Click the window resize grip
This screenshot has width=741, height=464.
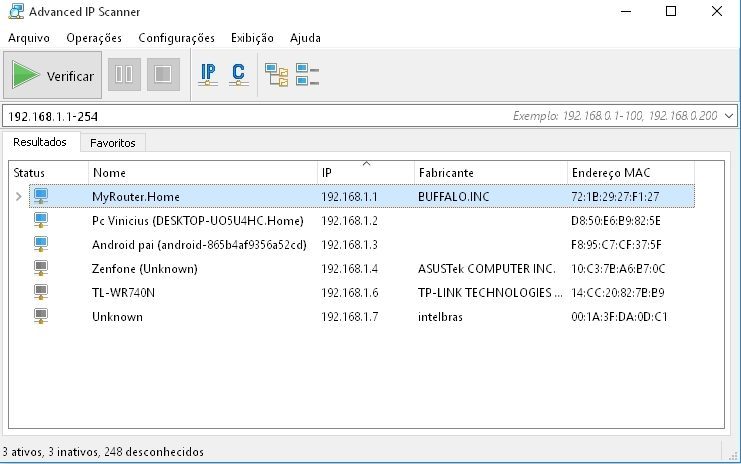733,455
